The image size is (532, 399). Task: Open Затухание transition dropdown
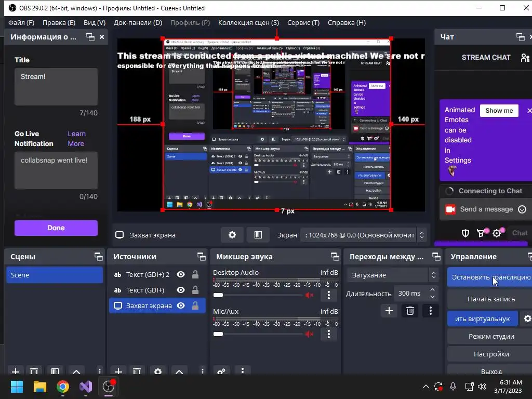click(x=393, y=275)
